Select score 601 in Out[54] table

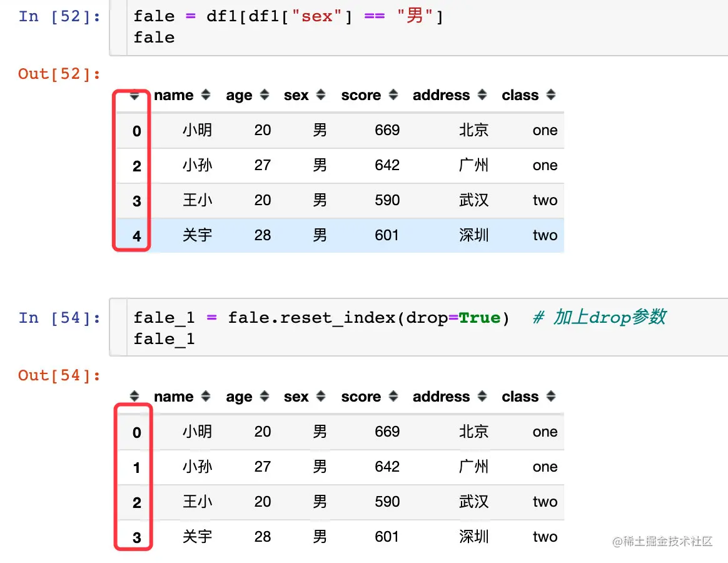coord(387,537)
